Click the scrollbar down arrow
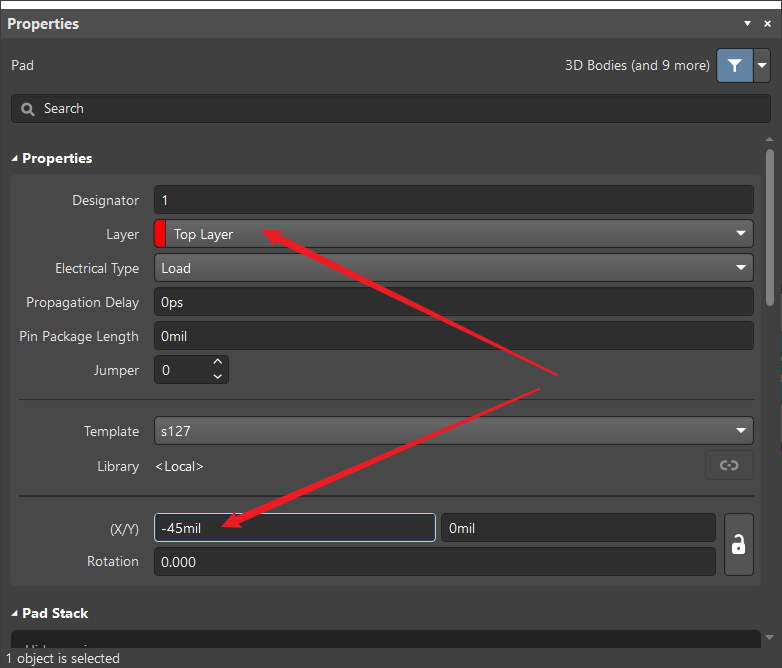 [x=770, y=637]
